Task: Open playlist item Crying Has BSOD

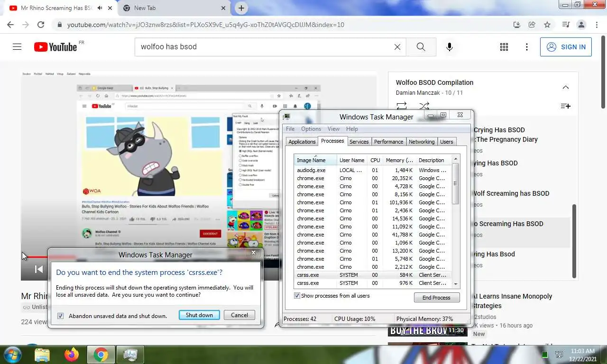Action: click(x=499, y=130)
